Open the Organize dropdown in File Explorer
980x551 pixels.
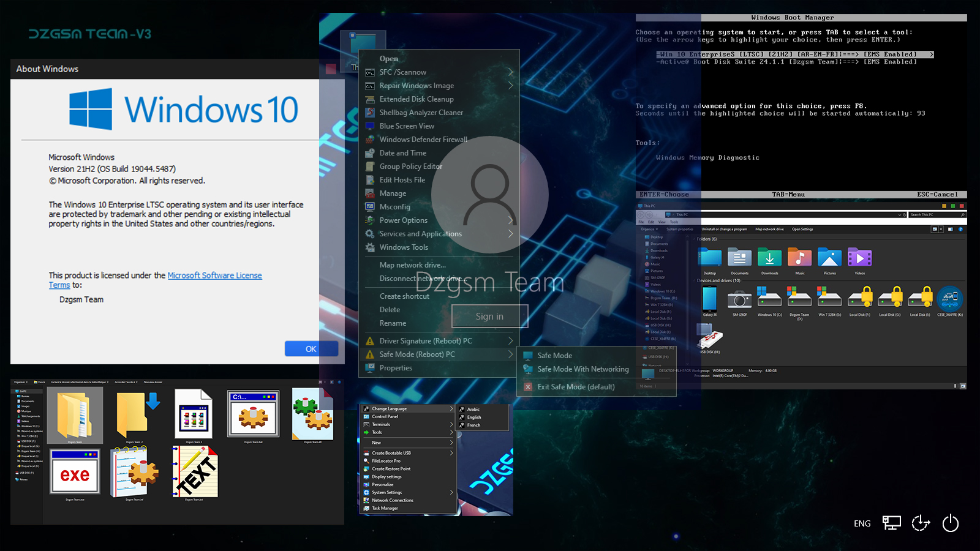[x=649, y=228]
